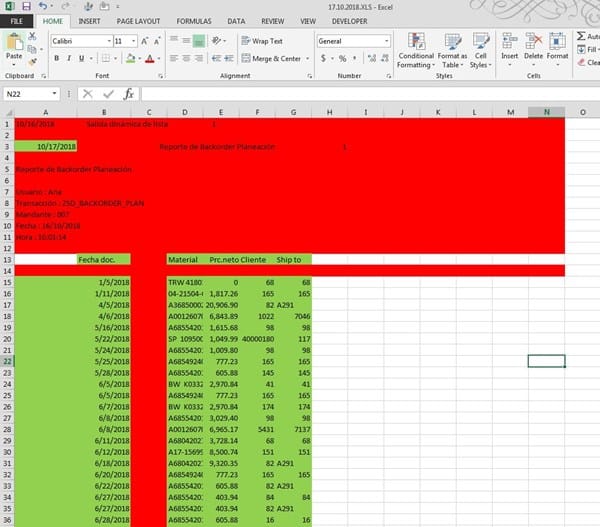Expand the Conditional Formatting menu
This screenshot has height=527, width=600.
[x=416, y=51]
